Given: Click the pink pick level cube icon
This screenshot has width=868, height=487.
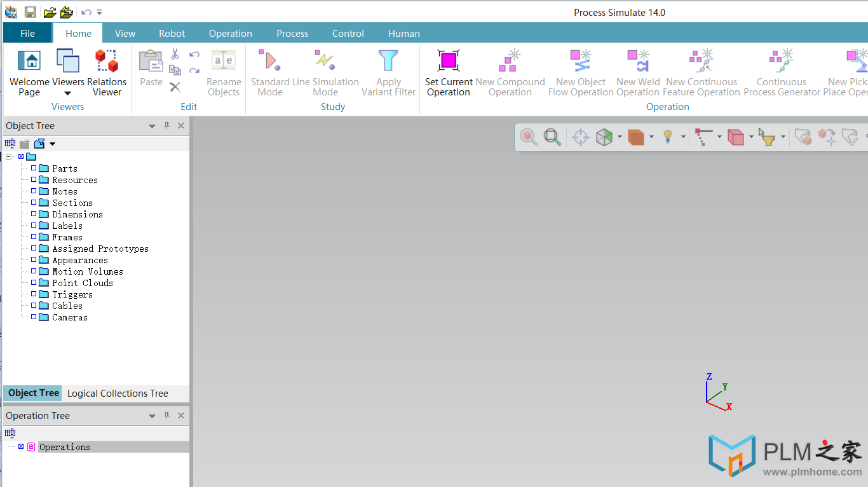Looking at the screenshot, I should click(736, 137).
